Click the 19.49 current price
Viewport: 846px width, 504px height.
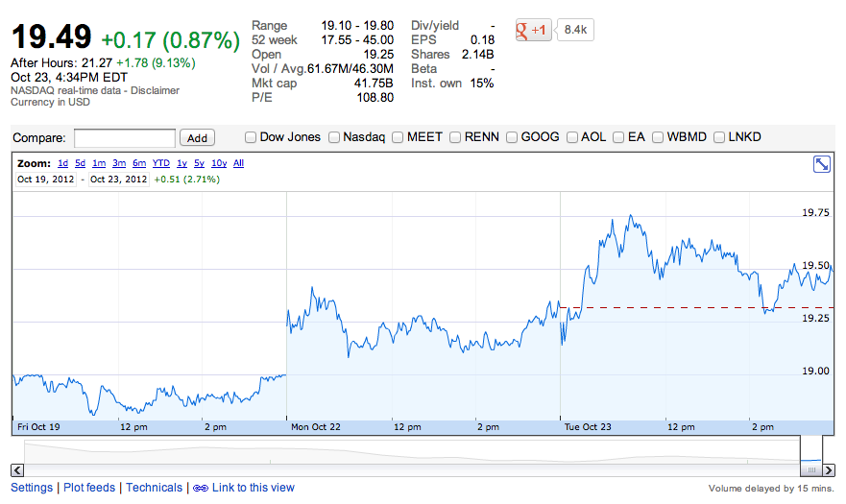click(x=51, y=37)
